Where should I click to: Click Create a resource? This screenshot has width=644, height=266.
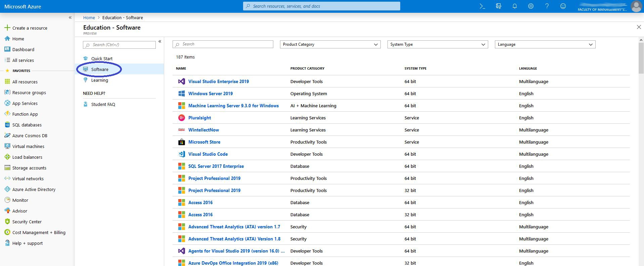30,28
